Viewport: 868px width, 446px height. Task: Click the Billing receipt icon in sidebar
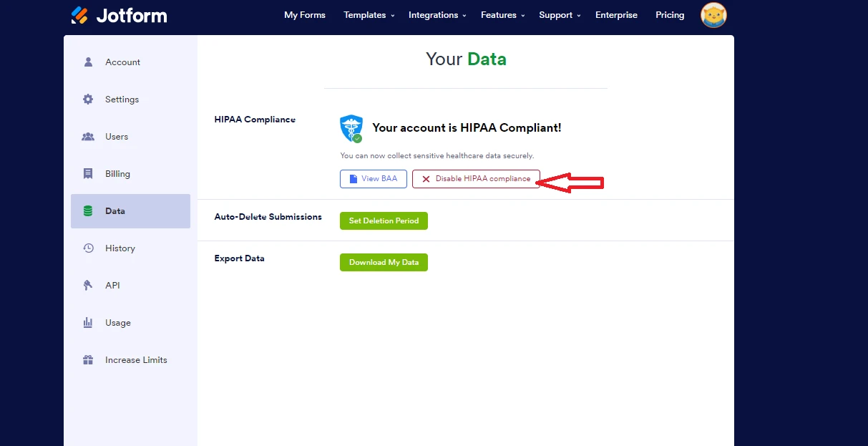pos(88,174)
